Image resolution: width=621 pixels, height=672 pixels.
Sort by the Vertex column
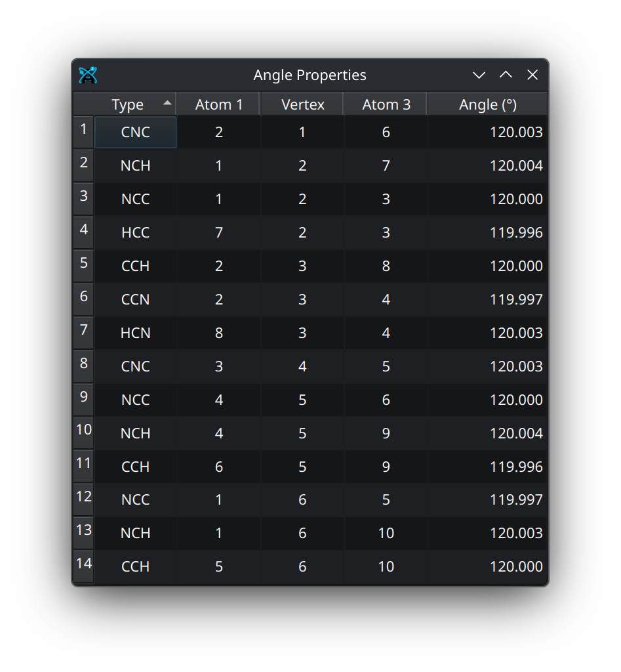302,104
